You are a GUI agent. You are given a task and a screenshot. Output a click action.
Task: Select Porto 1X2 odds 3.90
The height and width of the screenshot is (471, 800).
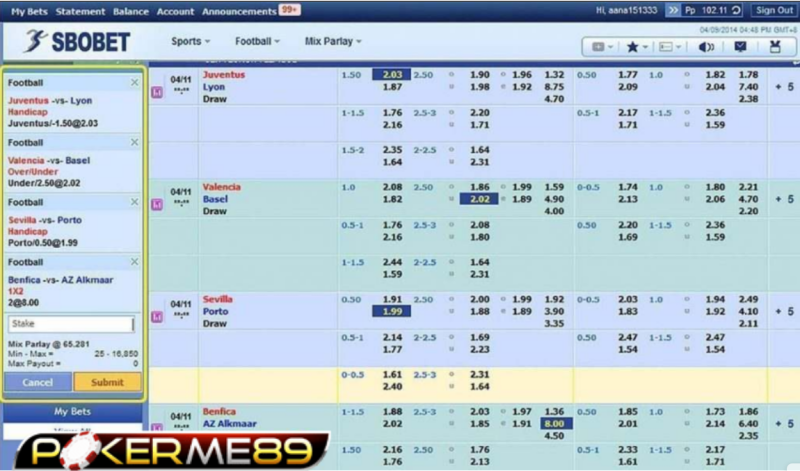(x=554, y=311)
